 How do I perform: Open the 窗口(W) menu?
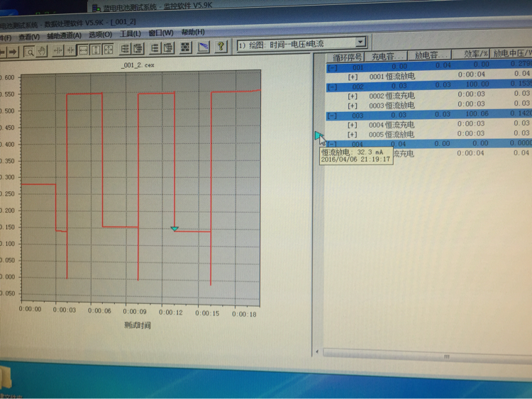click(x=161, y=33)
